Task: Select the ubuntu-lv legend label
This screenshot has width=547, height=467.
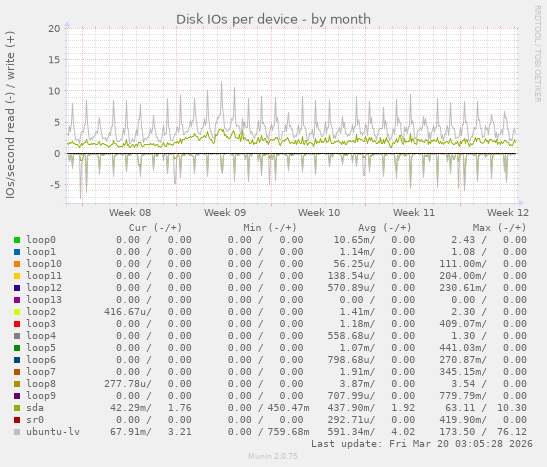Action: coord(53,432)
